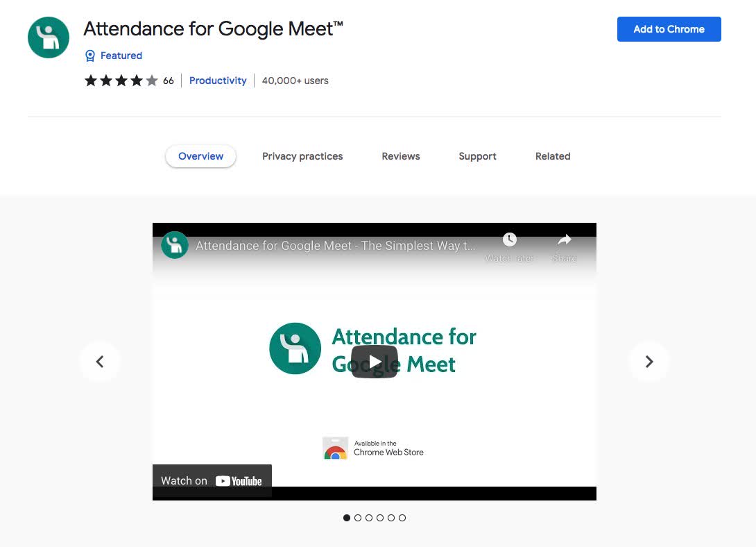The height and width of the screenshot is (547, 756).
Task: Click the Featured label link
Action: click(121, 56)
